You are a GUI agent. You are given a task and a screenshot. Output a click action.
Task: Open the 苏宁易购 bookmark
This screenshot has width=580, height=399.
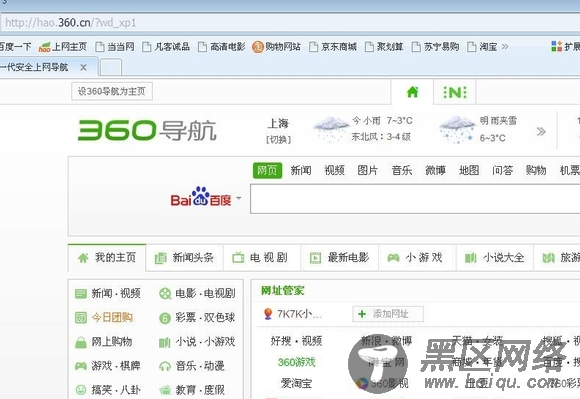(436, 47)
